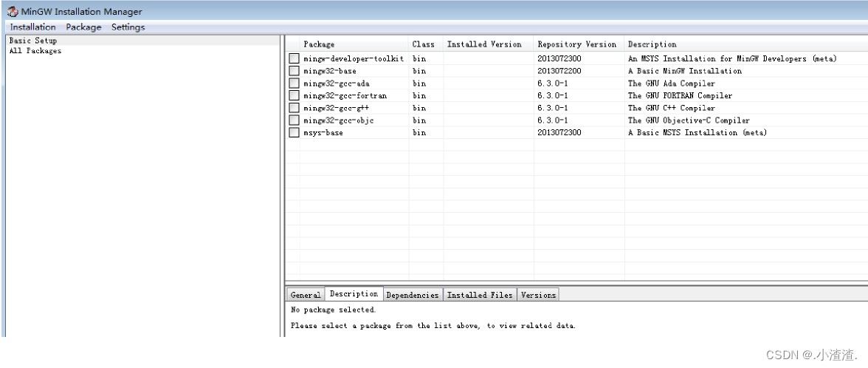Click the 'No package selected.' message
868x368 pixels.
334,310
